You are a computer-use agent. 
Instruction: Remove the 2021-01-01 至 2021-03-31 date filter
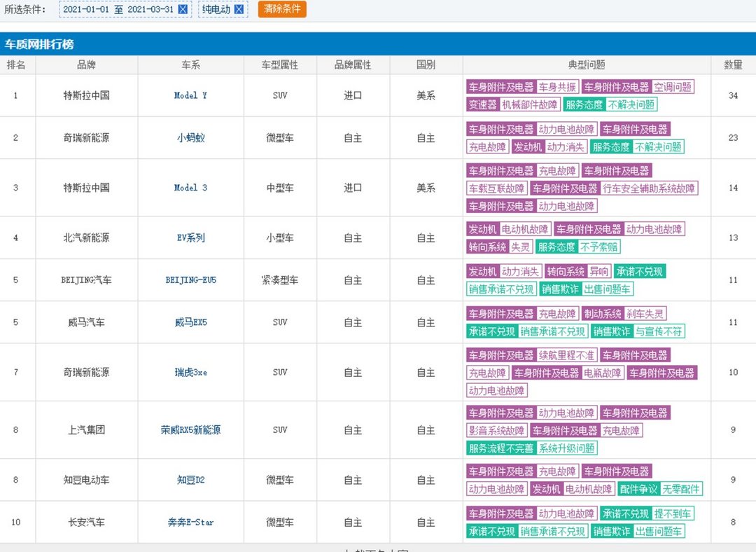(183, 9)
